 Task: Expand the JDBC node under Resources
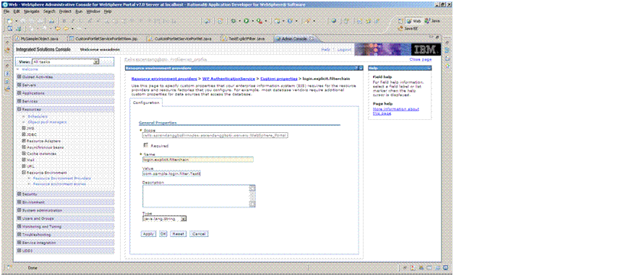[x=24, y=134]
